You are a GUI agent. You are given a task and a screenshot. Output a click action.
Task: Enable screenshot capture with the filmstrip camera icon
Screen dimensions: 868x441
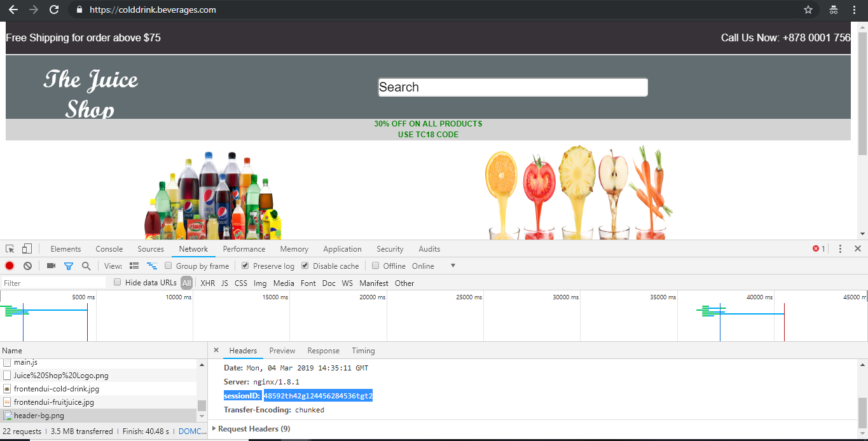50,266
